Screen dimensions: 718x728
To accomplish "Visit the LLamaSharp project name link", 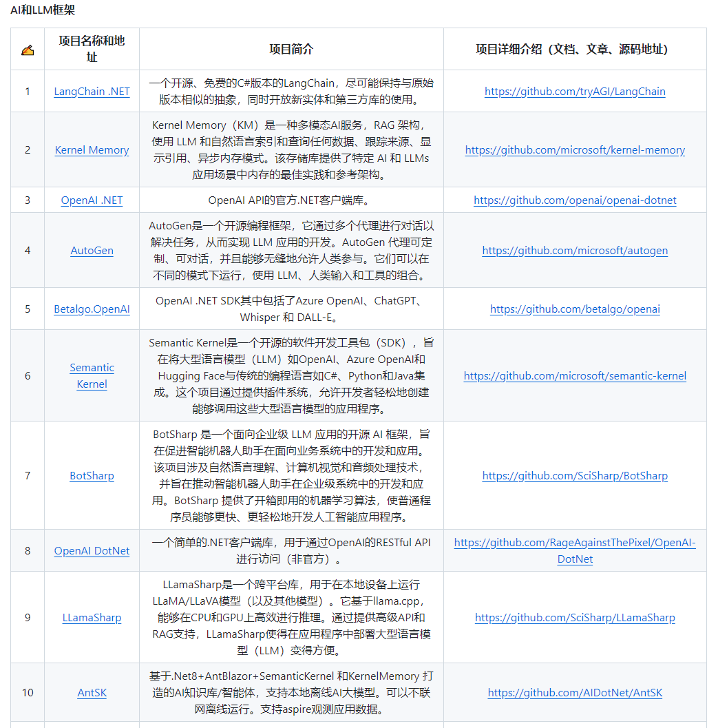I will 92,618.
